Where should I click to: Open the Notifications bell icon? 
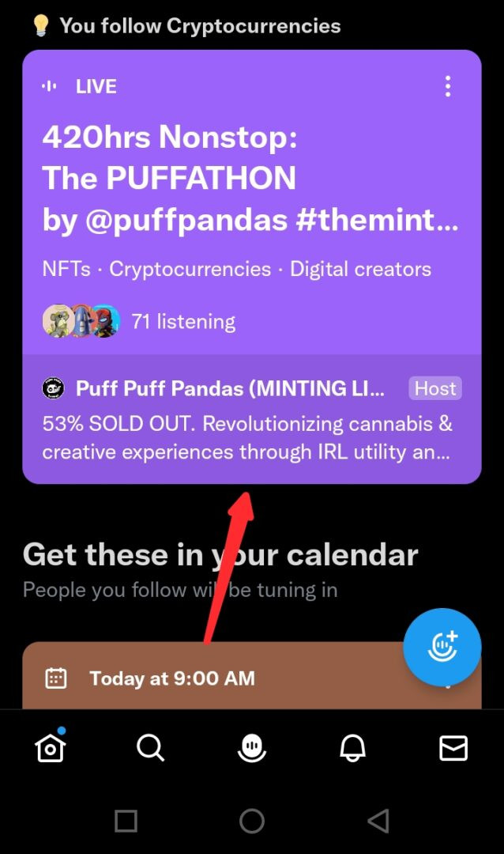(352, 748)
